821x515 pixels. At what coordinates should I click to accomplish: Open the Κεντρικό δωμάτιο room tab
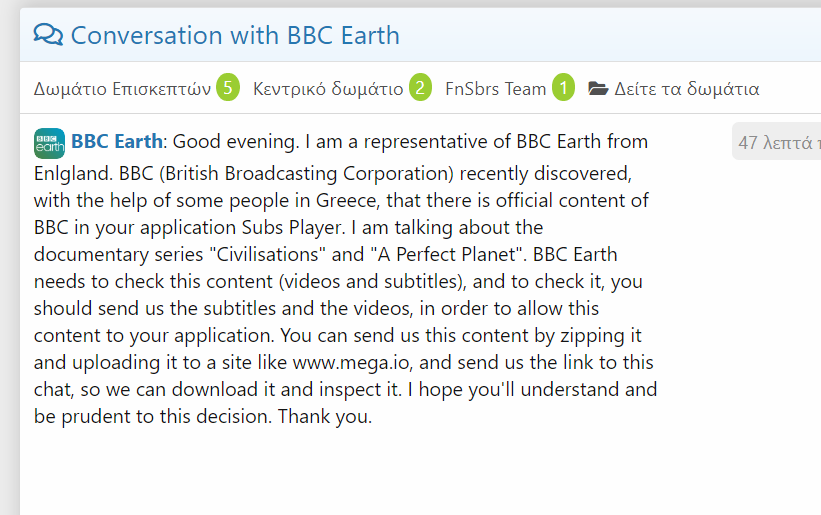(x=328, y=89)
